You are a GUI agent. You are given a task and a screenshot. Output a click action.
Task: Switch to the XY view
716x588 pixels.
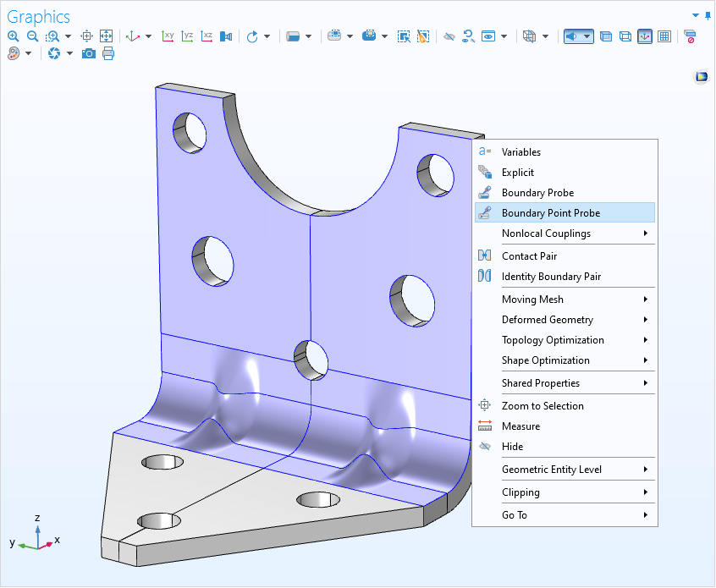click(168, 36)
